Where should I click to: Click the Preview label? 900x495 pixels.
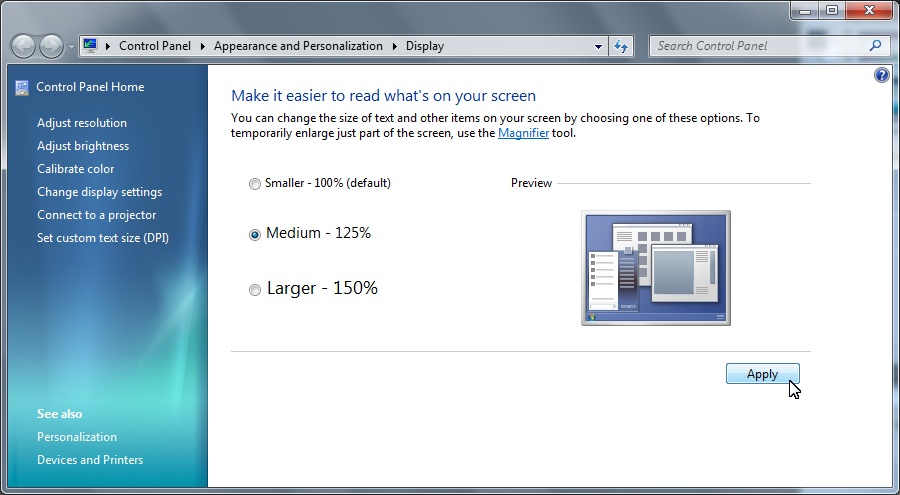pos(532,183)
